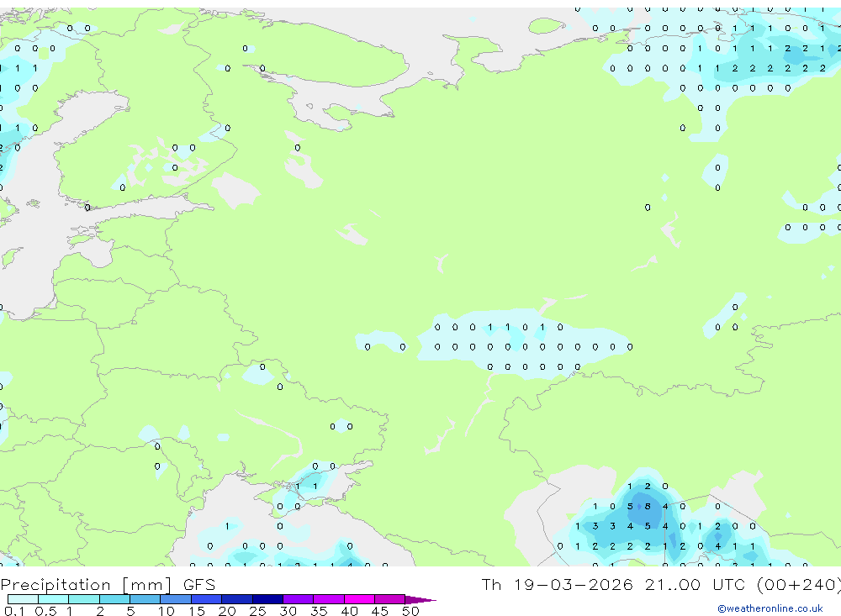Select legend swatch between 40 and 45
The height and width of the screenshot is (616, 841).
(359, 599)
